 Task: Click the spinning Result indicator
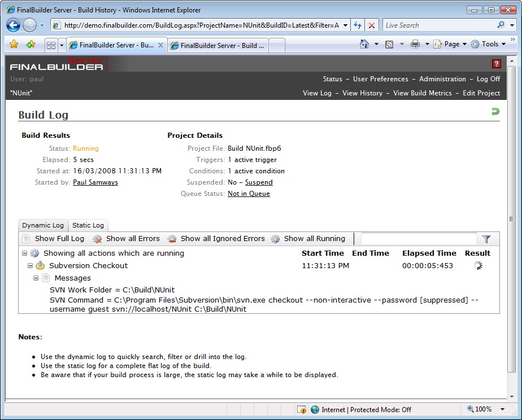tap(478, 265)
